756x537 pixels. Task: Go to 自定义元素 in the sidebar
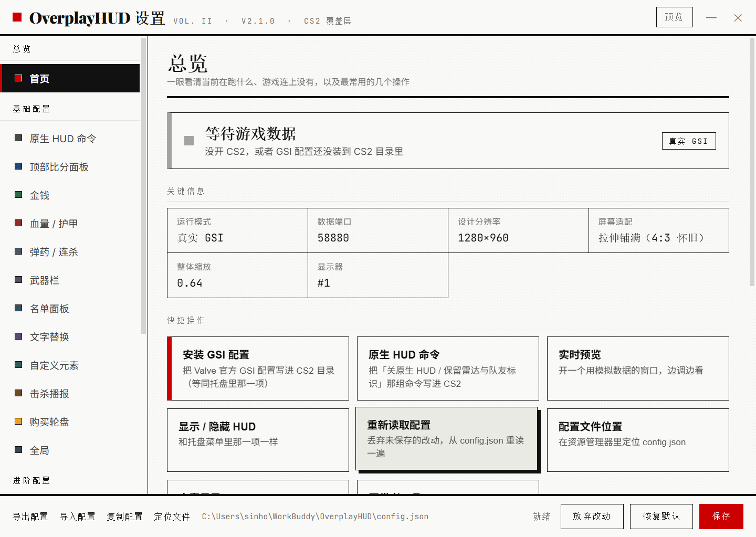(70, 365)
